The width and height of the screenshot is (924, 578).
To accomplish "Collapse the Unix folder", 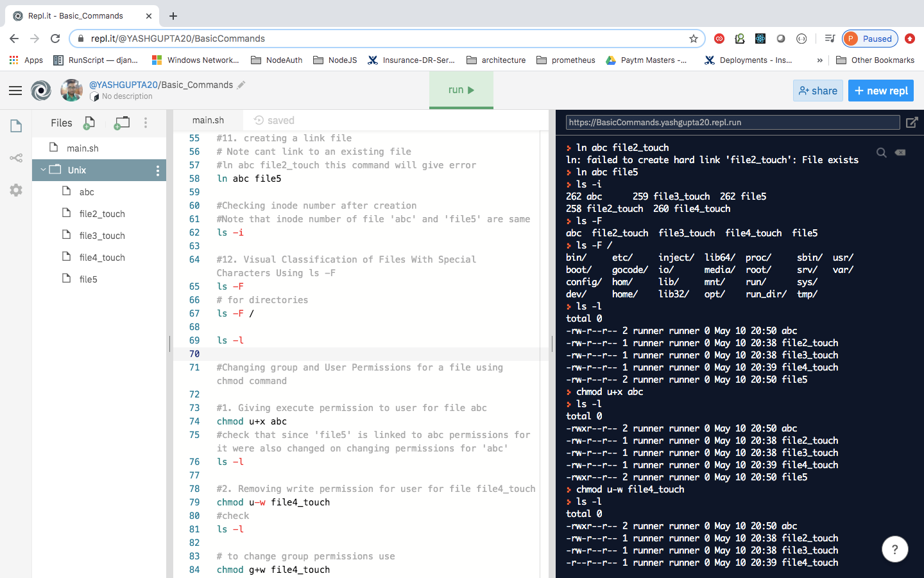I will (44, 170).
